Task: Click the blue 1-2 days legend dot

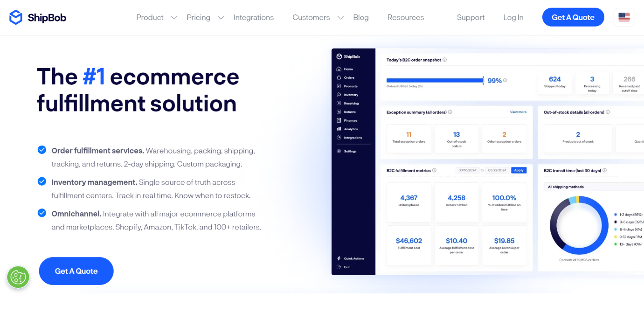Action: [x=616, y=215]
